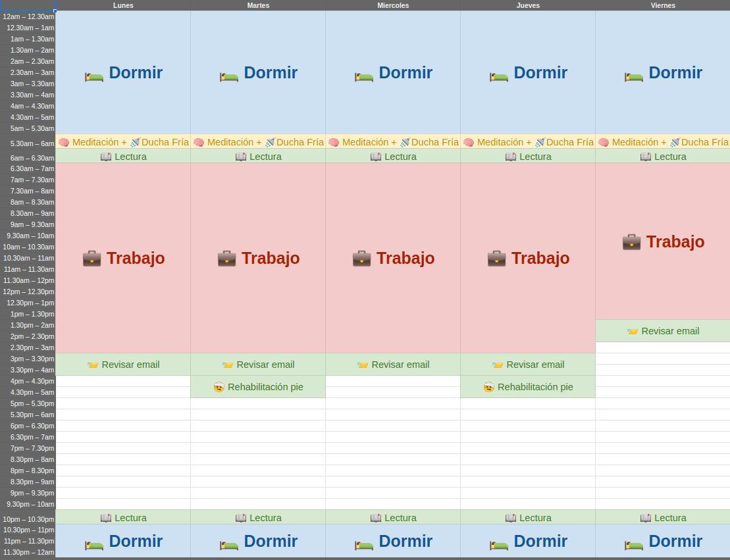Viewport: 730px width, 560px height.
Task: Click the brain icon in Monday's Meditación event
Action: coord(64,142)
